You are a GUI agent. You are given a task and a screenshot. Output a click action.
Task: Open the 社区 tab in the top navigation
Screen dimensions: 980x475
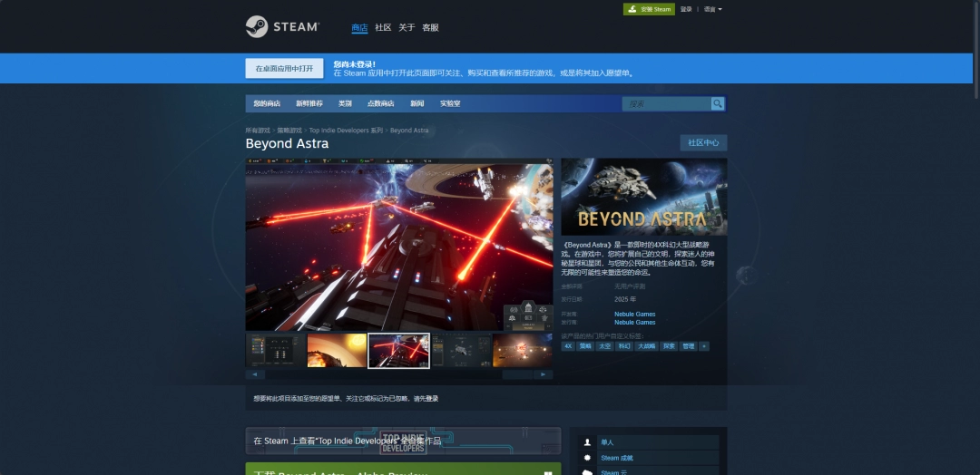coord(383,27)
